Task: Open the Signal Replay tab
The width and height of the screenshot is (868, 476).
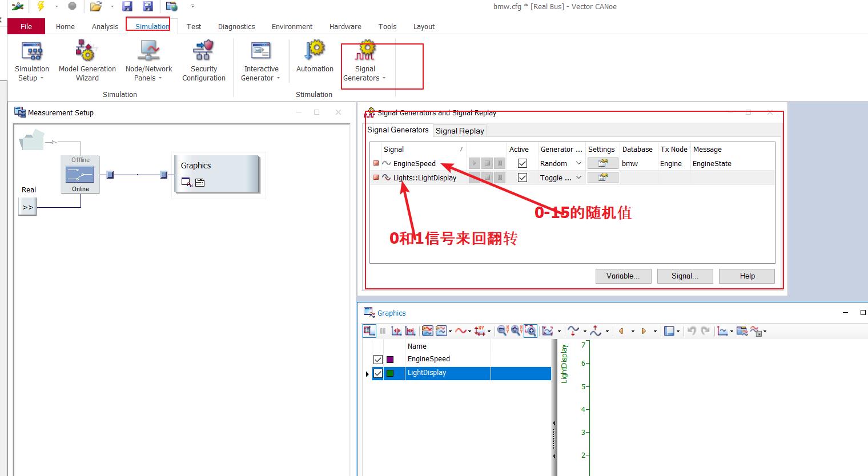Action: click(x=460, y=131)
